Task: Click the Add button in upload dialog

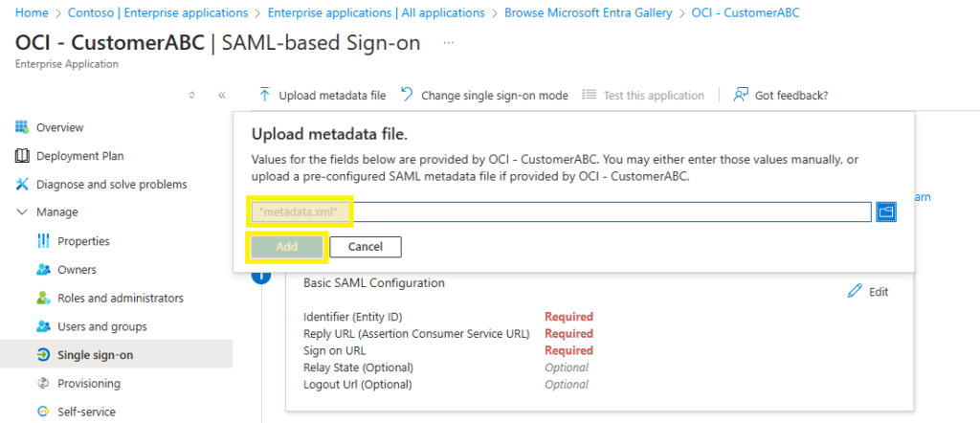Action: point(287,246)
